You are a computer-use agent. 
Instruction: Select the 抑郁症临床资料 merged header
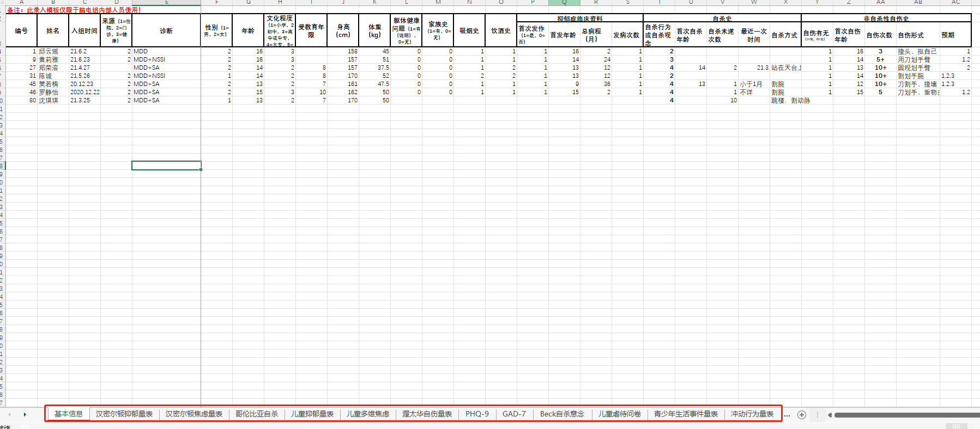click(580, 19)
